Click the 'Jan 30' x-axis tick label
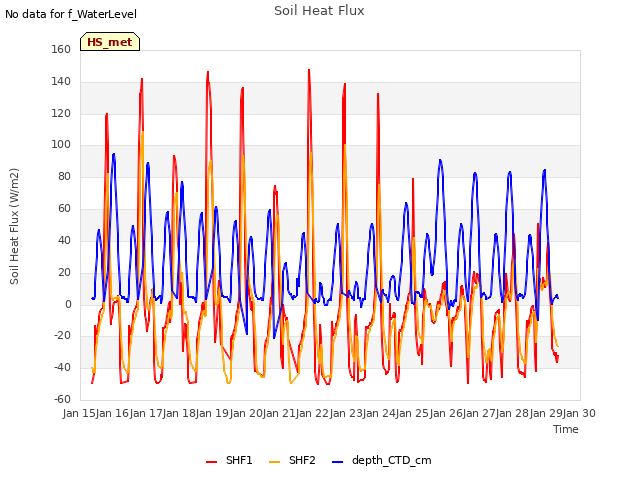This screenshot has height=480, width=640. [x=579, y=413]
